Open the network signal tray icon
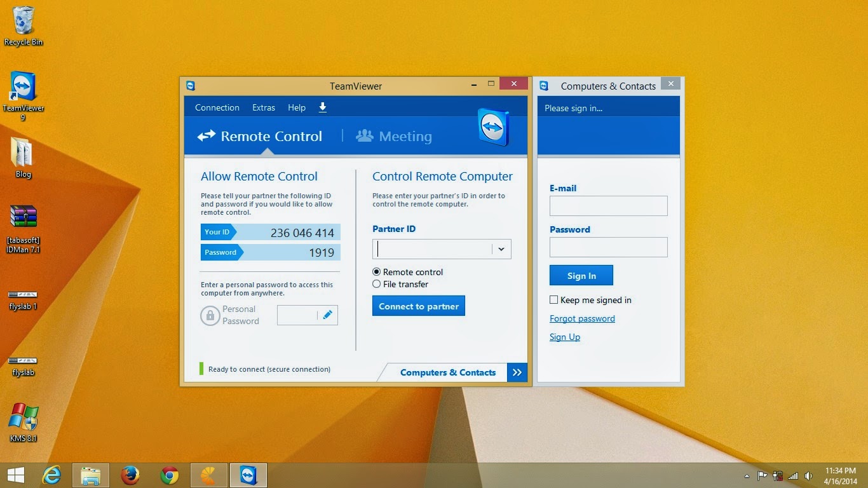Image resolution: width=868 pixels, height=488 pixels. coord(793,475)
